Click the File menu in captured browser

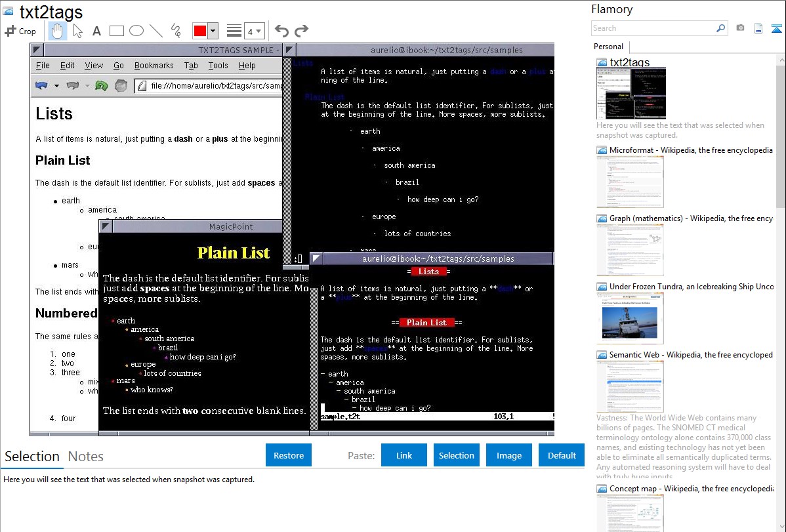click(x=43, y=65)
